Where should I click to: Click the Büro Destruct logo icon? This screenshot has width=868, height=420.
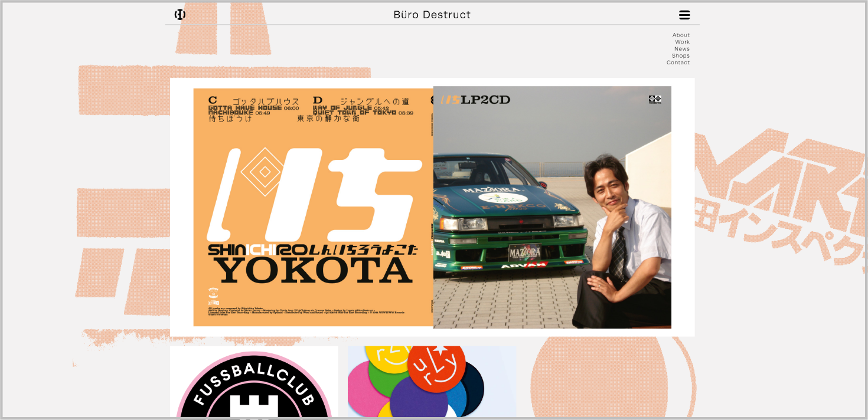pyautogui.click(x=180, y=15)
